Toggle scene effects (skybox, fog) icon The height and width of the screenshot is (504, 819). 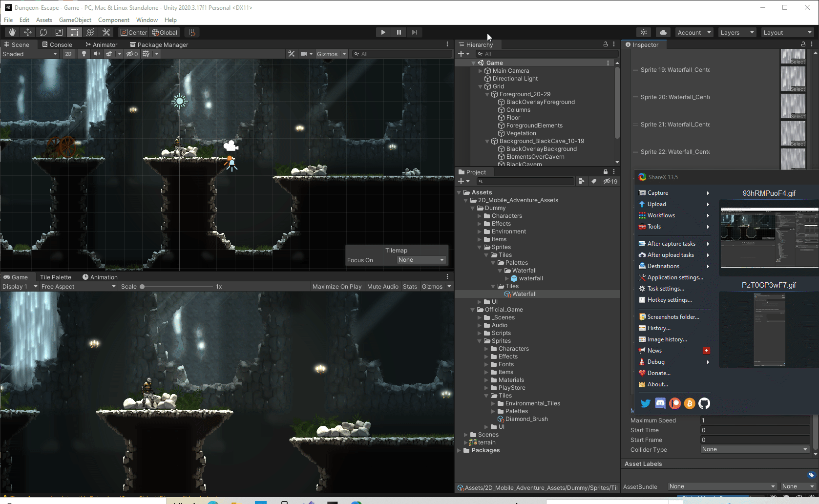109,54
